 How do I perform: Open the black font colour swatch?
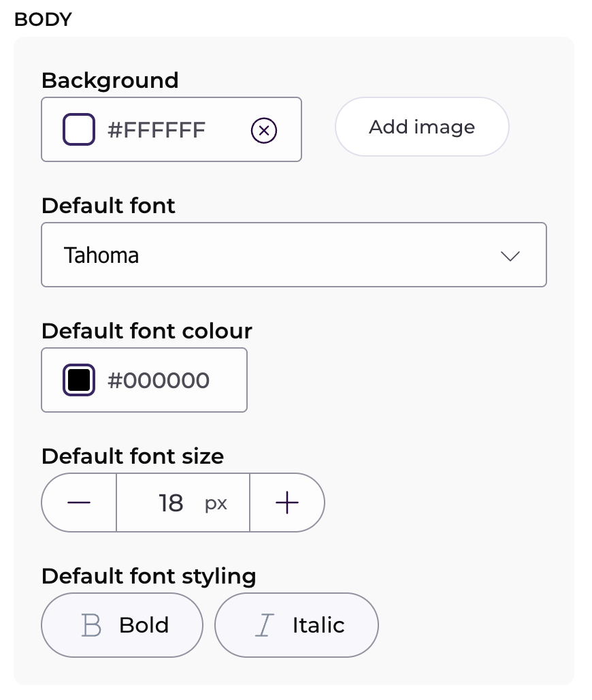click(79, 380)
